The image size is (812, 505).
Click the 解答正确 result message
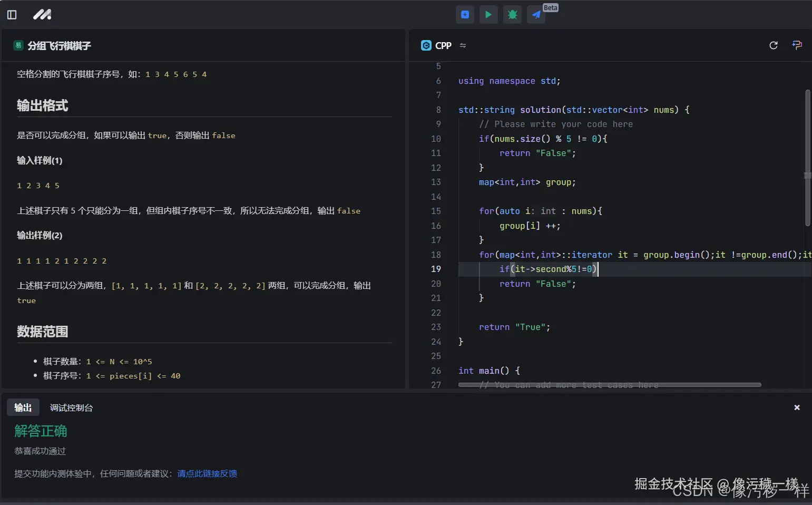coord(41,431)
